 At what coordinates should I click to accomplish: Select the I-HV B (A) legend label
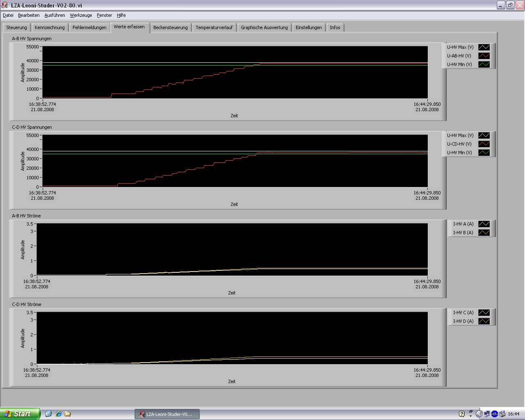(463, 233)
